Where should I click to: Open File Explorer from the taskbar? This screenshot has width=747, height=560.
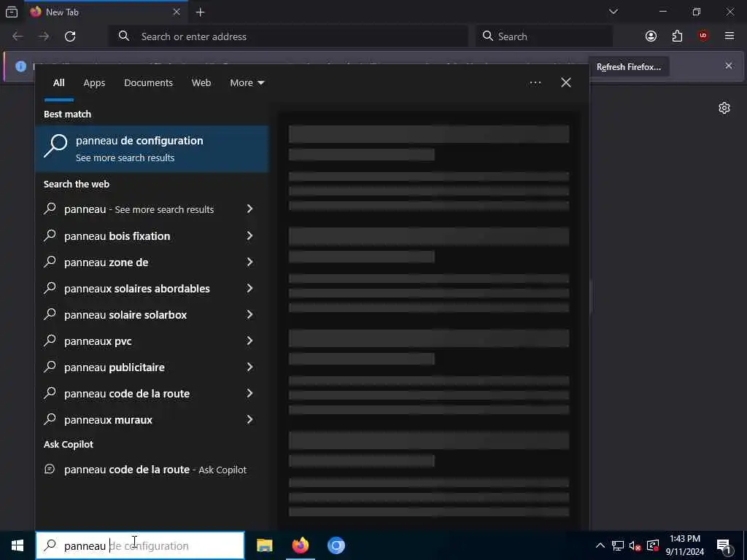264,545
